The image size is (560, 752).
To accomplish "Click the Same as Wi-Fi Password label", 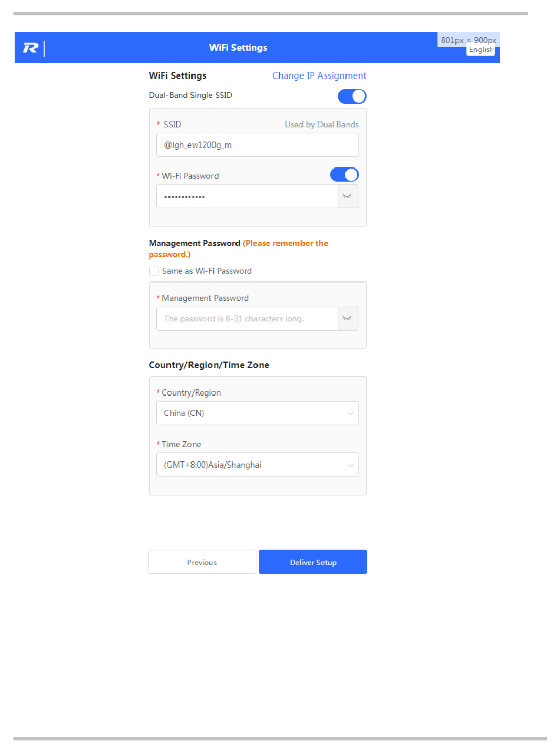I will [207, 271].
